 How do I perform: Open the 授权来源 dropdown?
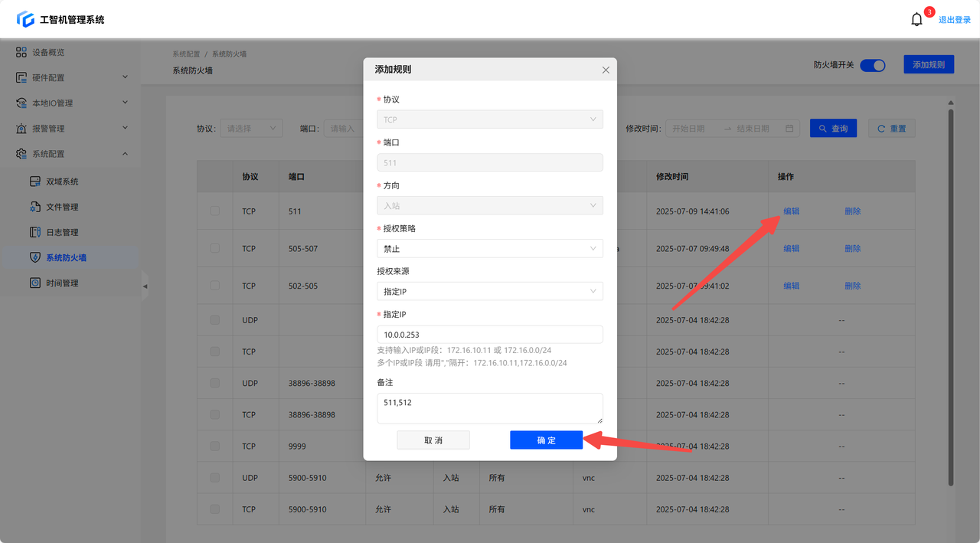coord(489,291)
